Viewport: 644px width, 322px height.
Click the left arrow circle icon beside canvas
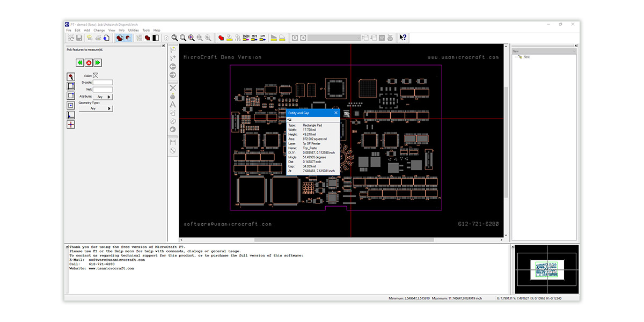[x=173, y=66]
